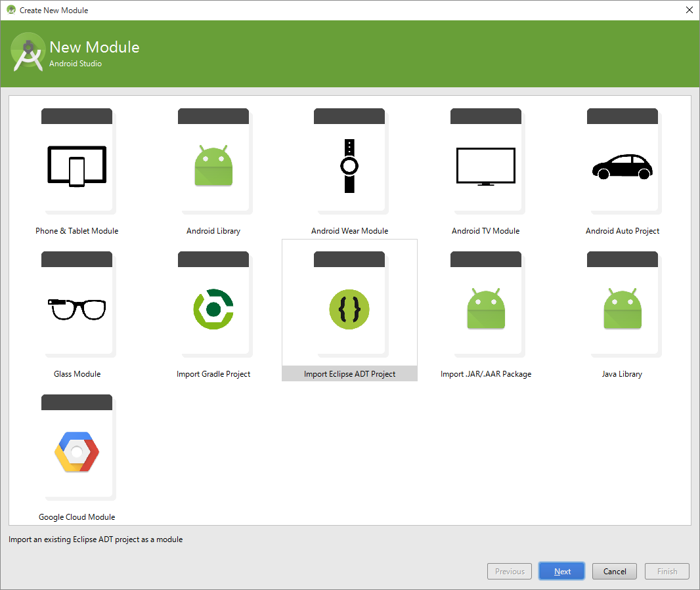This screenshot has width=700, height=590.
Task: Choose Import Gradle Project
Action: [x=213, y=308]
